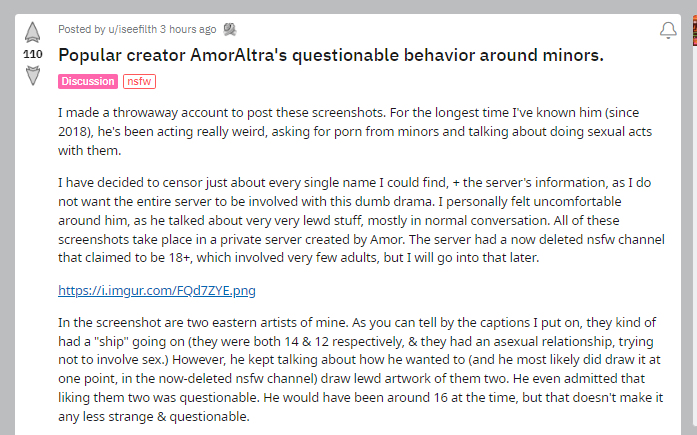This screenshot has width=697, height=435.
Task: Click the "3 hours ago" timestamp
Action: click(188, 29)
